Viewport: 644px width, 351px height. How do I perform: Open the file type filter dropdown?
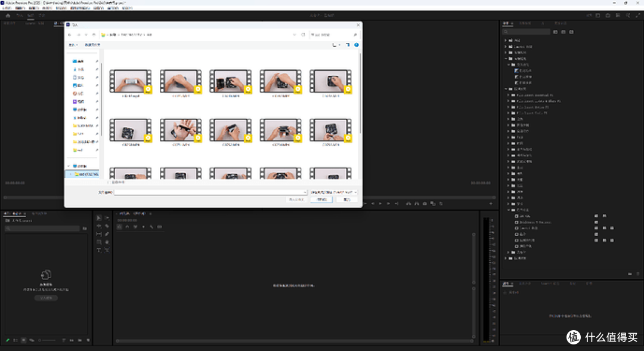coord(333,192)
